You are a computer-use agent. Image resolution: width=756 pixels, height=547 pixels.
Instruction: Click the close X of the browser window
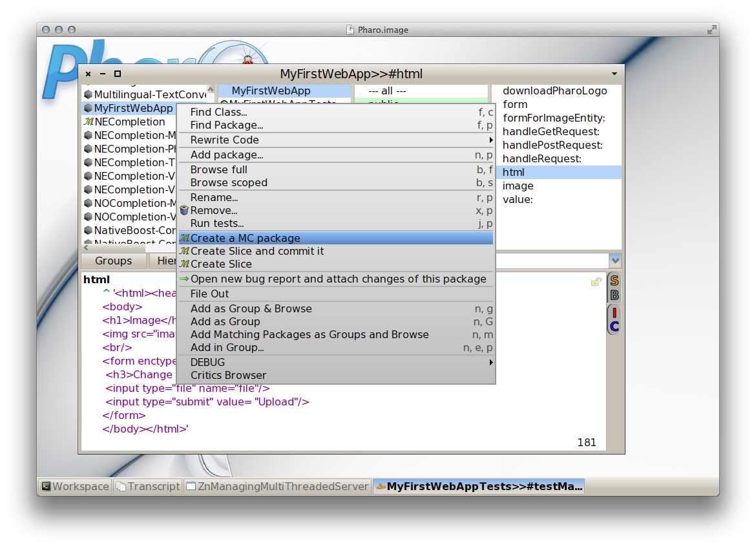(89, 74)
